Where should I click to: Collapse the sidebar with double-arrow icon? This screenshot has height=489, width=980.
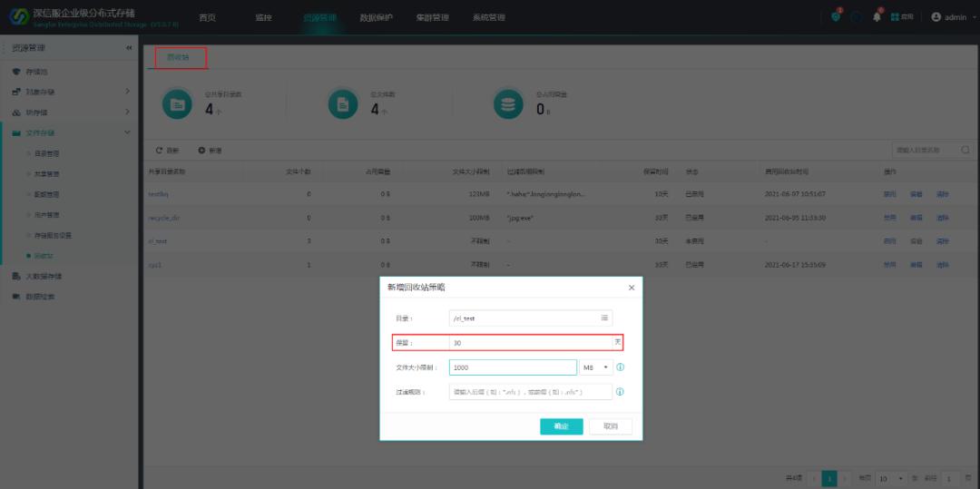128,48
